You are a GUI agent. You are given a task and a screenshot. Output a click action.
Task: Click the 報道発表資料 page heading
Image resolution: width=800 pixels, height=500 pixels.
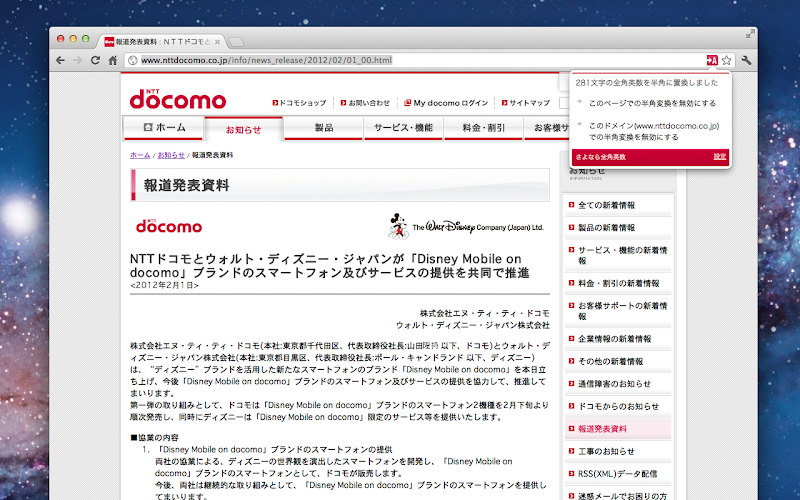click(186, 185)
